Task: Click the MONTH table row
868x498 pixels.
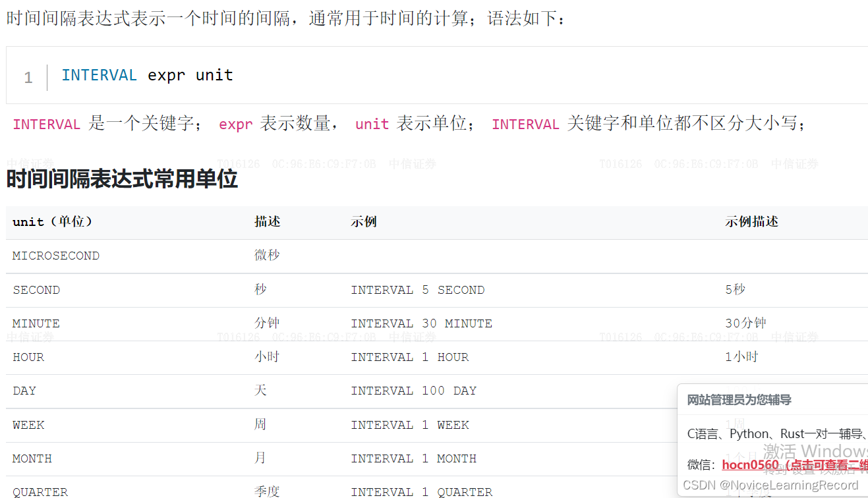Action: tap(32, 458)
